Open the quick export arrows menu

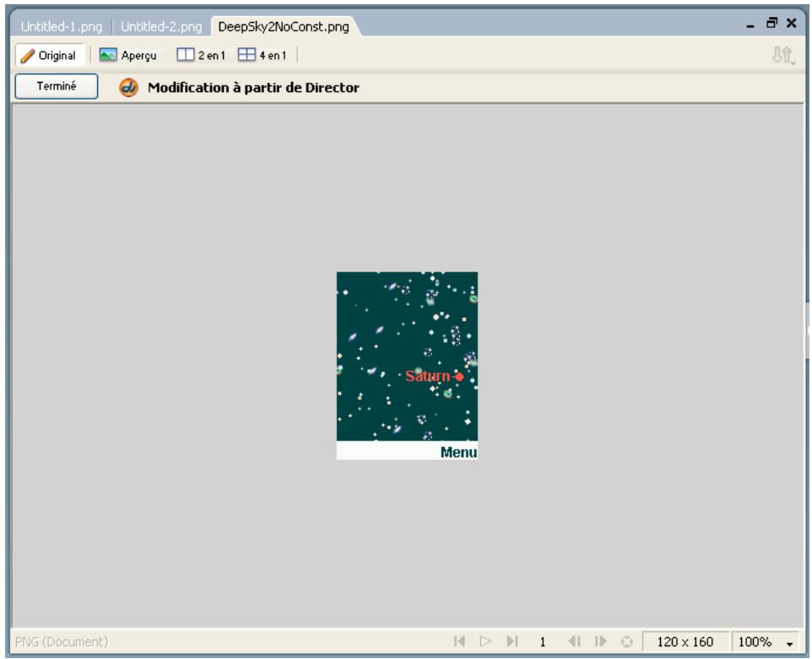(783, 56)
